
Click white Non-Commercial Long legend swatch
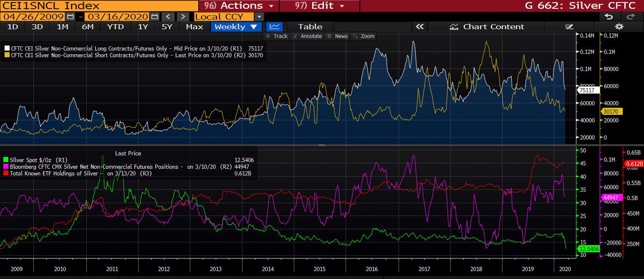(x=7, y=49)
